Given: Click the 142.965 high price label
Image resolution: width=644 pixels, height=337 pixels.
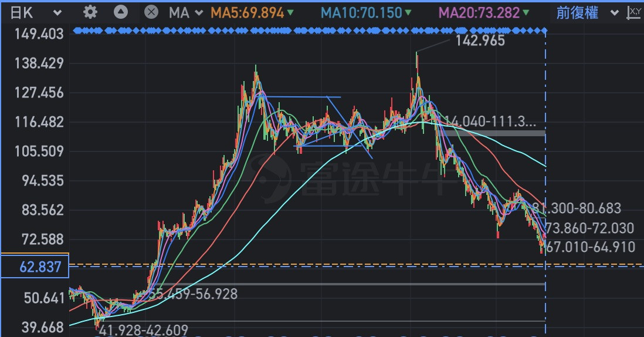Looking at the screenshot, I should [x=480, y=41].
